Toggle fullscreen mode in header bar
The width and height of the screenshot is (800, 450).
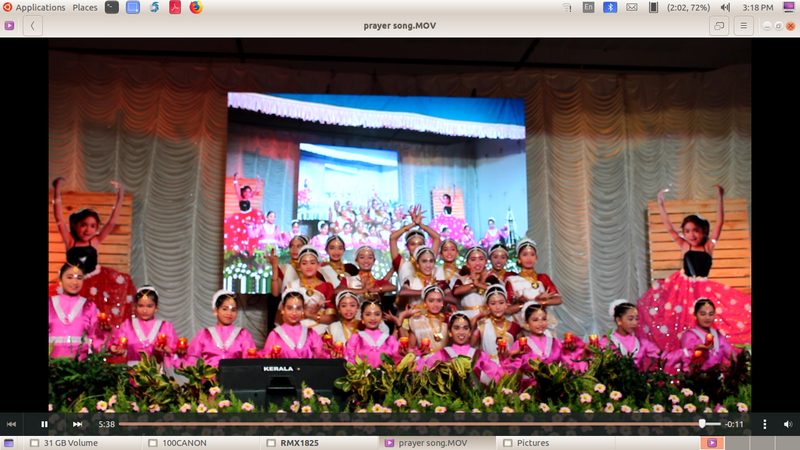click(x=718, y=26)
